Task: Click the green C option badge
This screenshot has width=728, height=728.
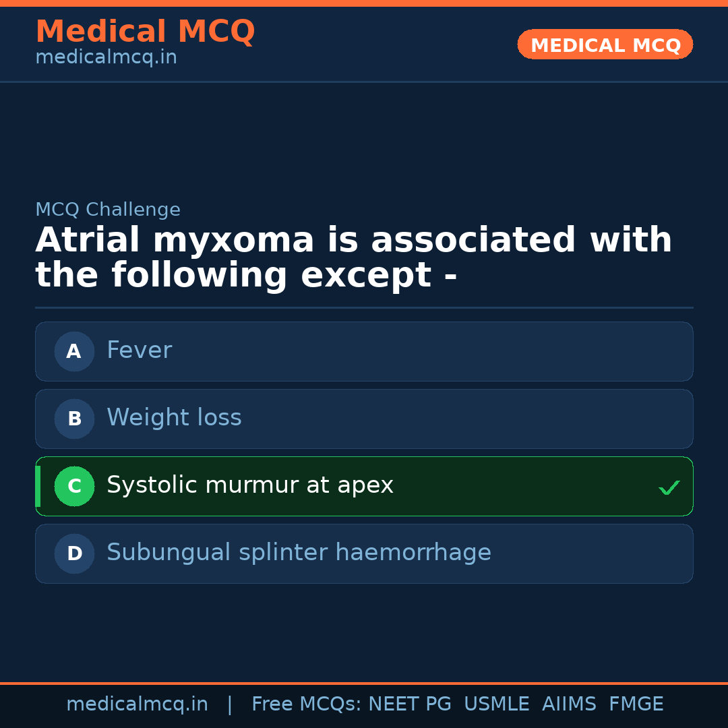Action: 74,486
